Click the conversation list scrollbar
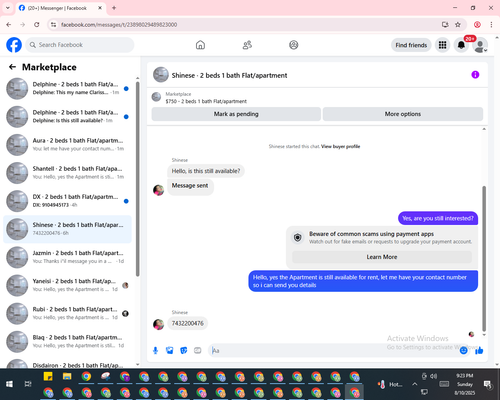This screenshot has height=400, width=500. tap(137, 178)
